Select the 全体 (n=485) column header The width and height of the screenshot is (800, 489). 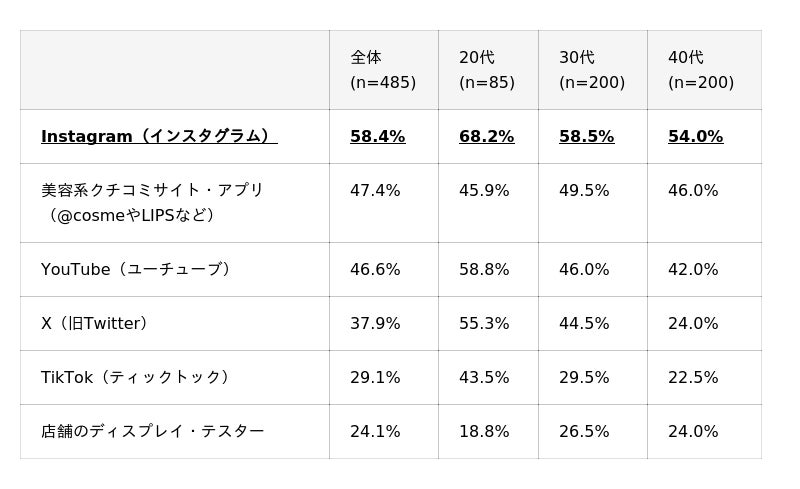383,70
